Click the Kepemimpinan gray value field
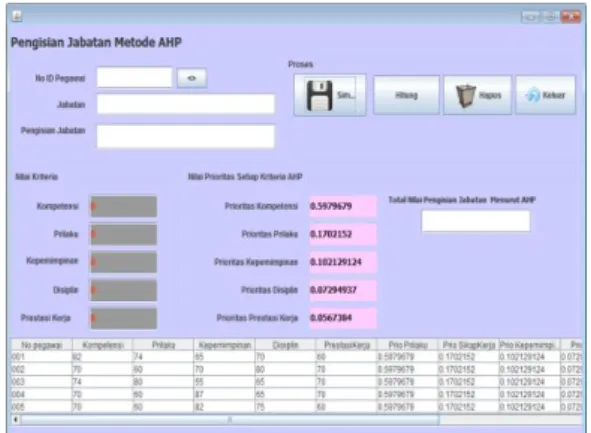The image size is (591, 433). point(124,262)
